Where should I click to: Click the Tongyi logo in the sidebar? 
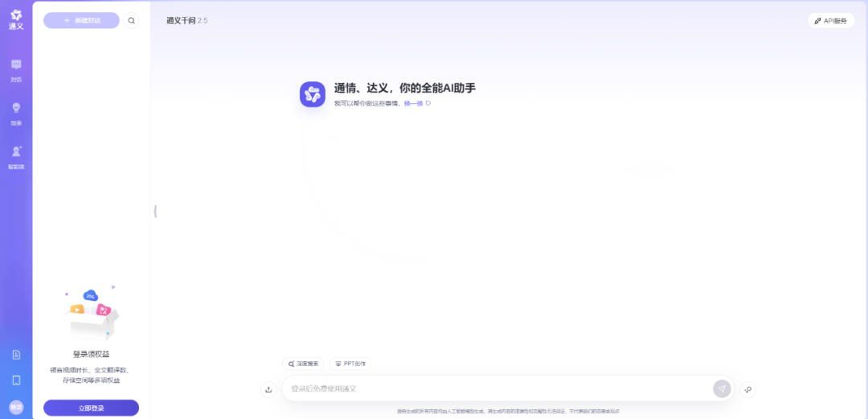point(16,19)
